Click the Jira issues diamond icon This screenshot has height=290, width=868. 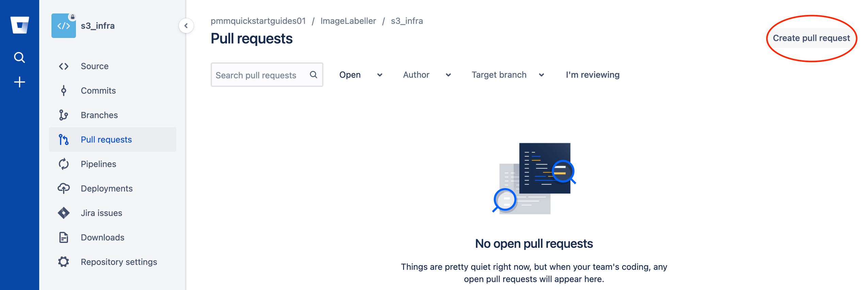tap(64, 213)
